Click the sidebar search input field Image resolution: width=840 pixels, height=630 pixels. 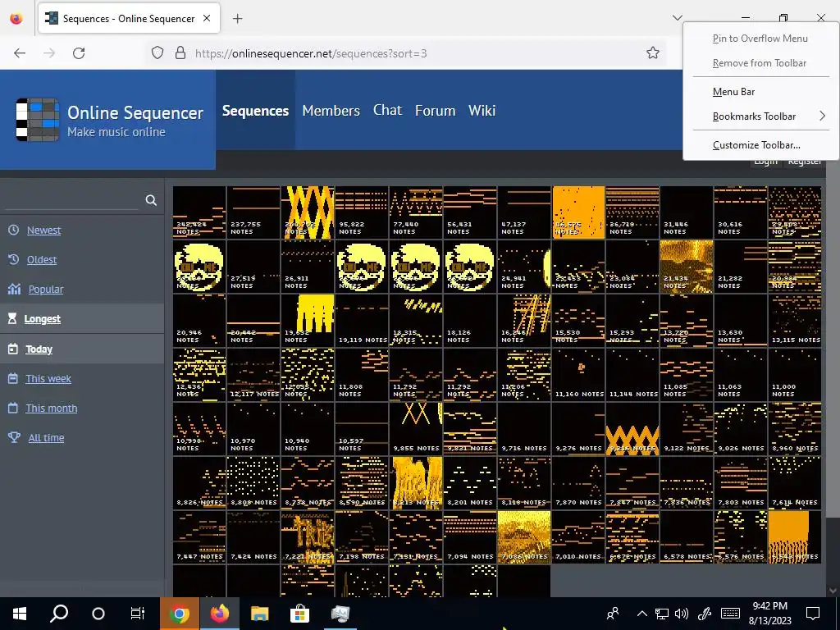(x=72, y=200)
